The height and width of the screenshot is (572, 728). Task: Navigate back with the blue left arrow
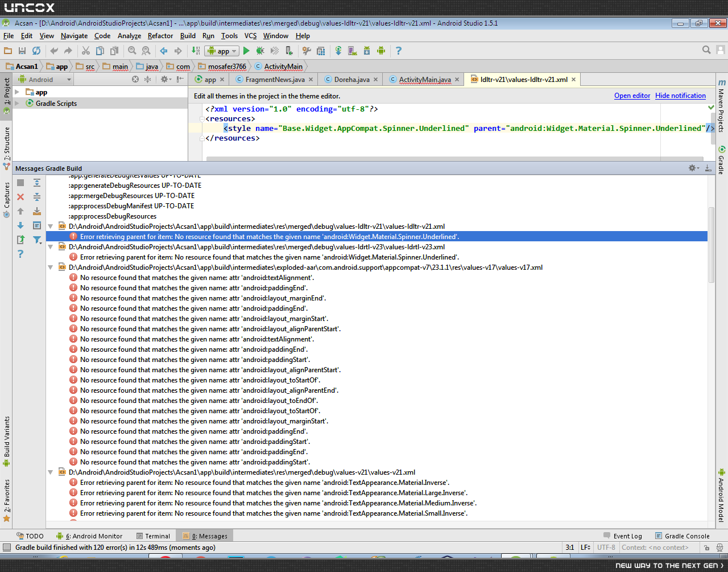click(164, 51)
